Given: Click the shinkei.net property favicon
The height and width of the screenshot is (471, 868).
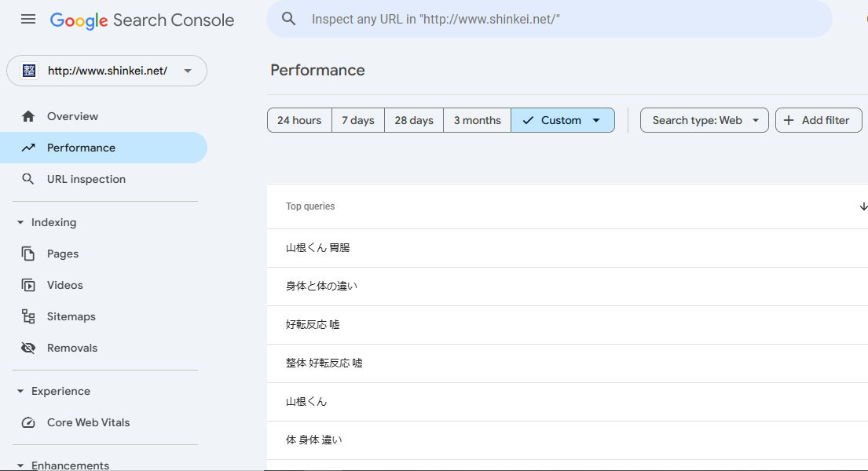Looking at the screenshot, I should 29,71.
